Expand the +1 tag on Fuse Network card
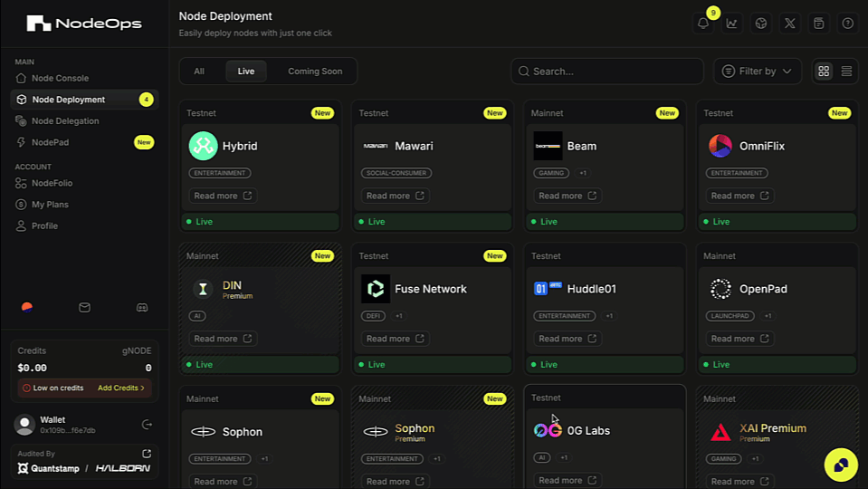Image resolution: width=868 pixels, height=489 pixels. point(398,316)
